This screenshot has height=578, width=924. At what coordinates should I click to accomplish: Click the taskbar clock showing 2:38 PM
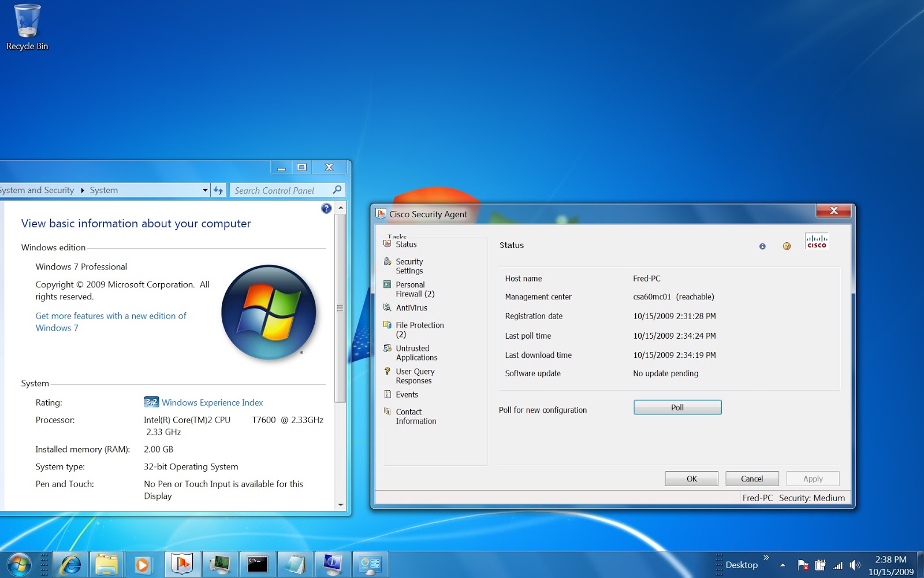pos(891,565)
